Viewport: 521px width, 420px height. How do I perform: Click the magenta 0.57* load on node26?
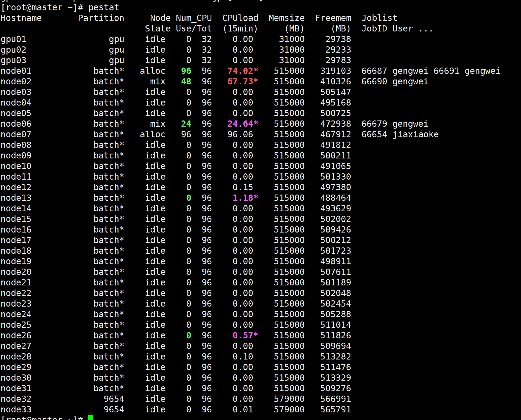pos(245,335)
